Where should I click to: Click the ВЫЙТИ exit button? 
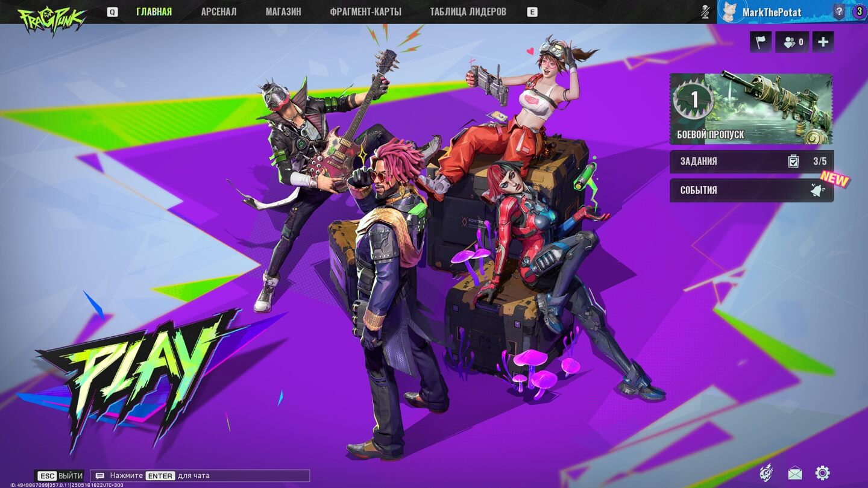tap(60, 476)
